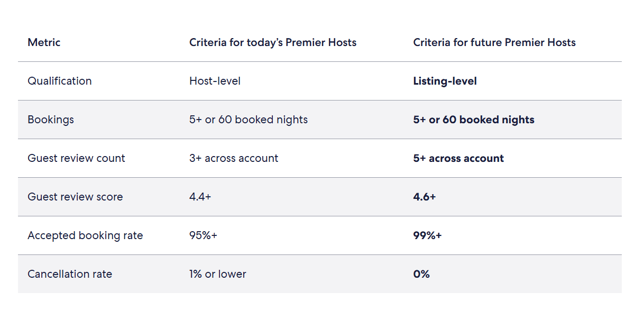This screenshot has width=644, height=319.
Task: Click the "4.4+" review score cell
Action: [x=200, y=197]
